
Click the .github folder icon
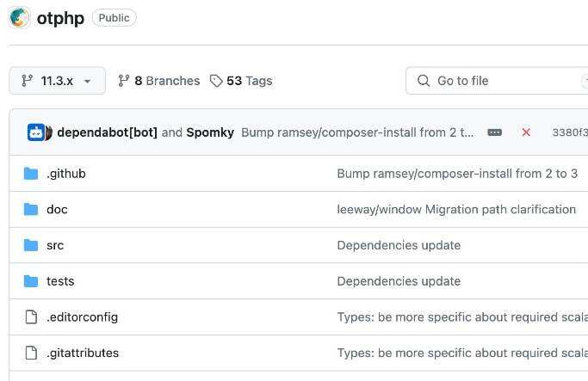(x=31, y=174)
